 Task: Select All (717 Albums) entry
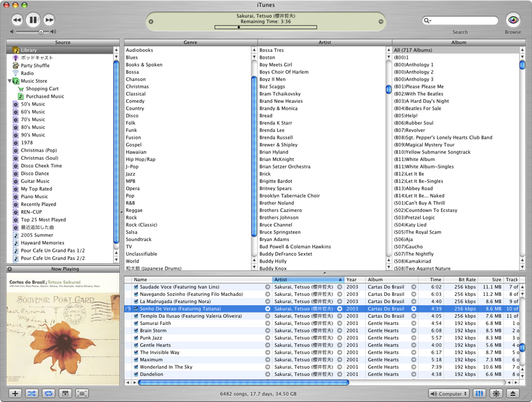click(x=456, y=50)
